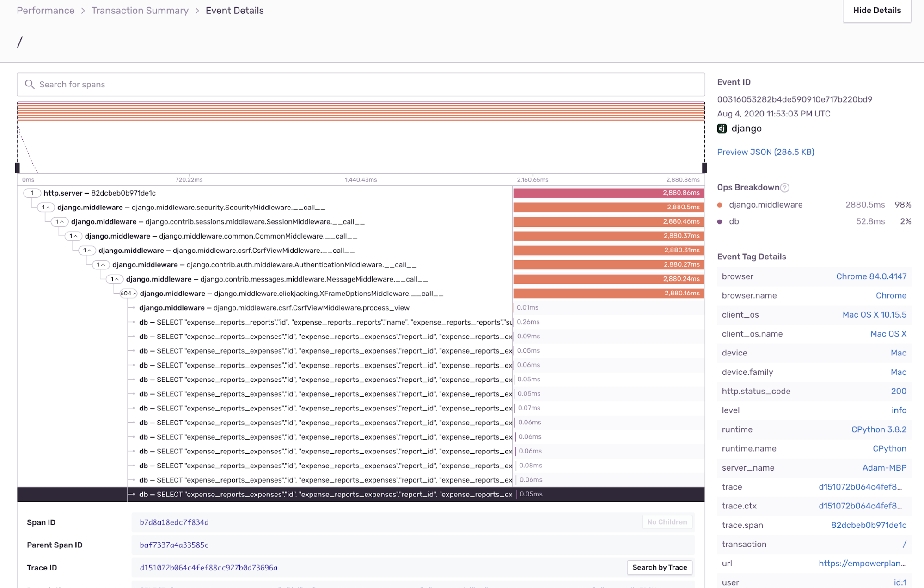Focus the Search for spans field

point(361,84)
